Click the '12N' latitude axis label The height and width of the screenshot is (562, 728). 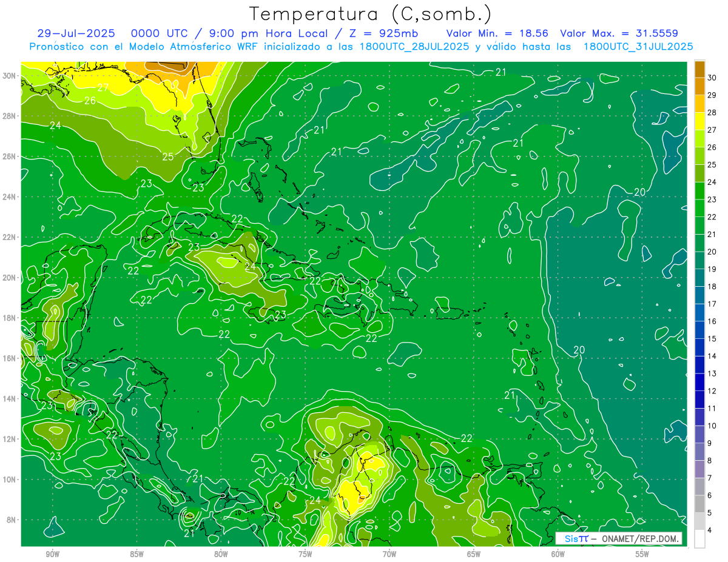(x=9, y=439)
